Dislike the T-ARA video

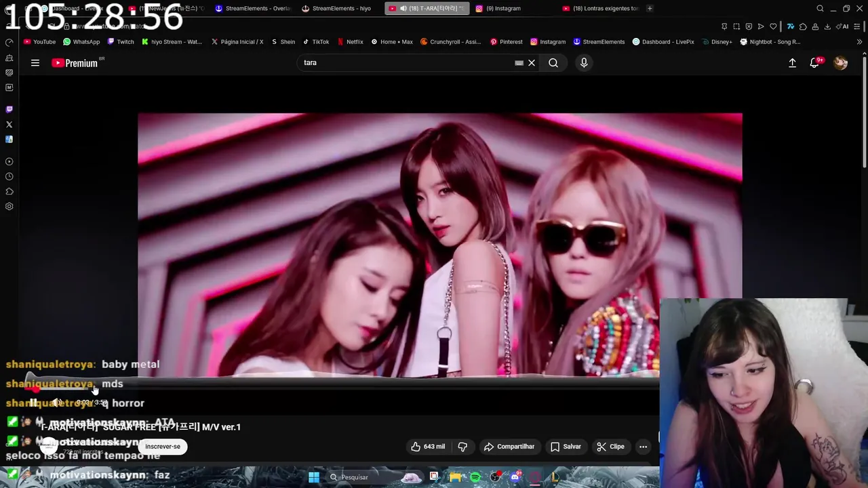[463, 447]
